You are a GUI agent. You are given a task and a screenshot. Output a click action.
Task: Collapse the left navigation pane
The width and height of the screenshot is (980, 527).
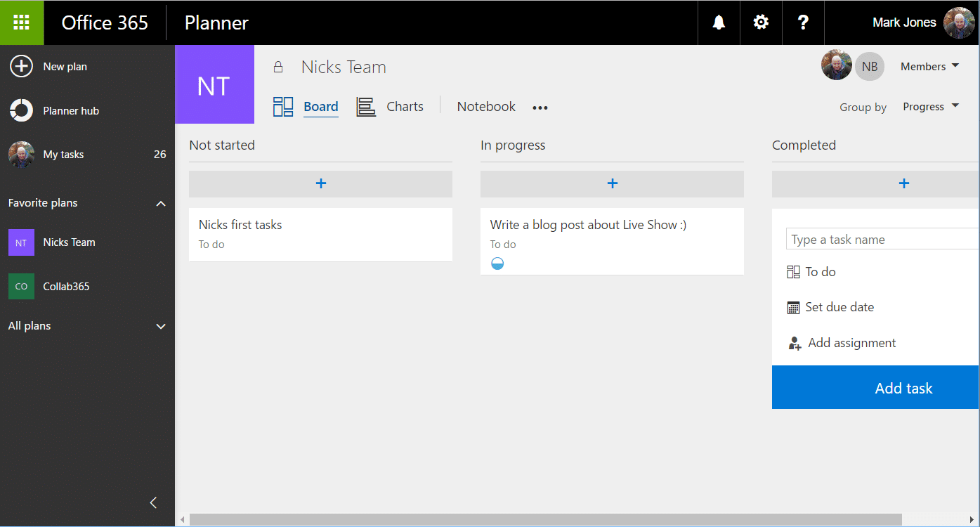[x=153, y=502]
